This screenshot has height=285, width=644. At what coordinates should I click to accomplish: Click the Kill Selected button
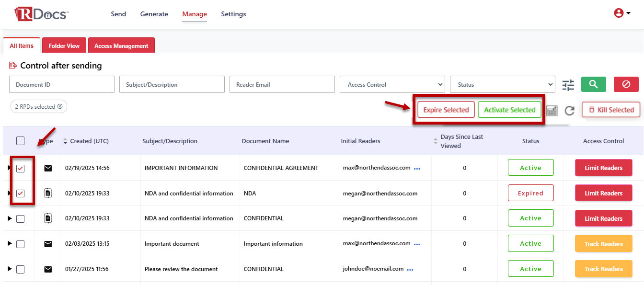[611, 110]
